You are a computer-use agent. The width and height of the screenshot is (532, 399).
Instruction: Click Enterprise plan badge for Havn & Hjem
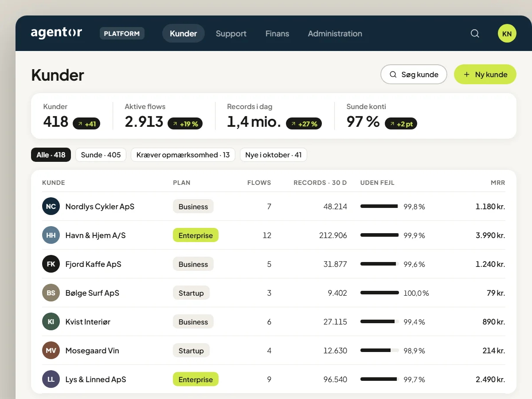coord(196,235)
